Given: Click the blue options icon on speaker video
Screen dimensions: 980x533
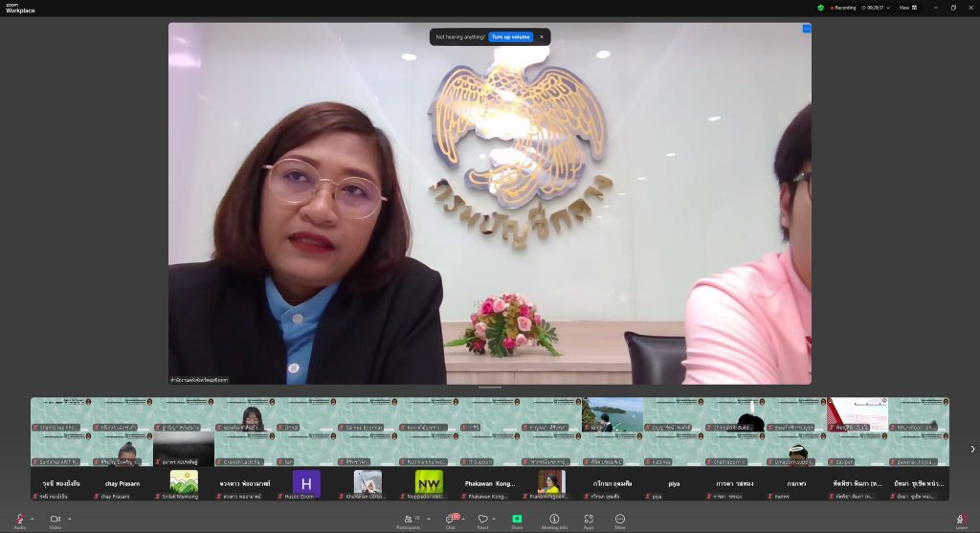Looking at the screenshot, I should point(806,29).
